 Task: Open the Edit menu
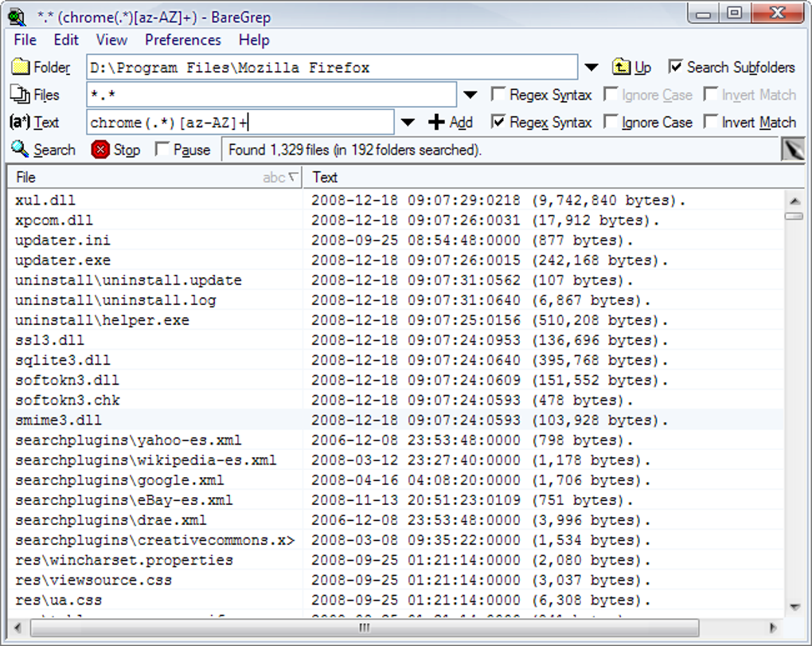[x=66, y=40]
